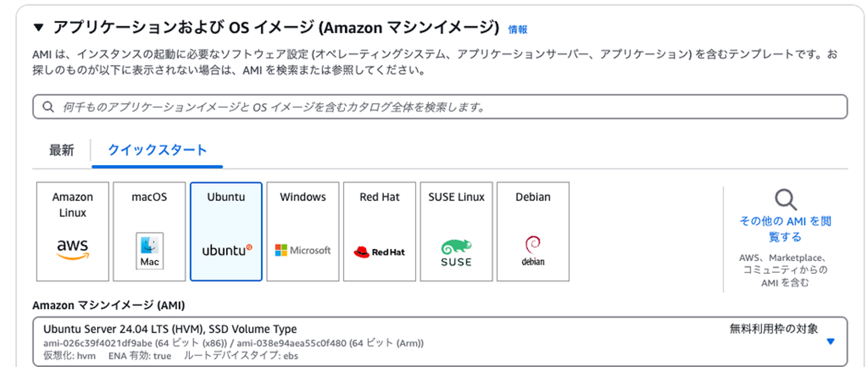Choose the Red Hat logo tile
868x367 pixels.
379,252
